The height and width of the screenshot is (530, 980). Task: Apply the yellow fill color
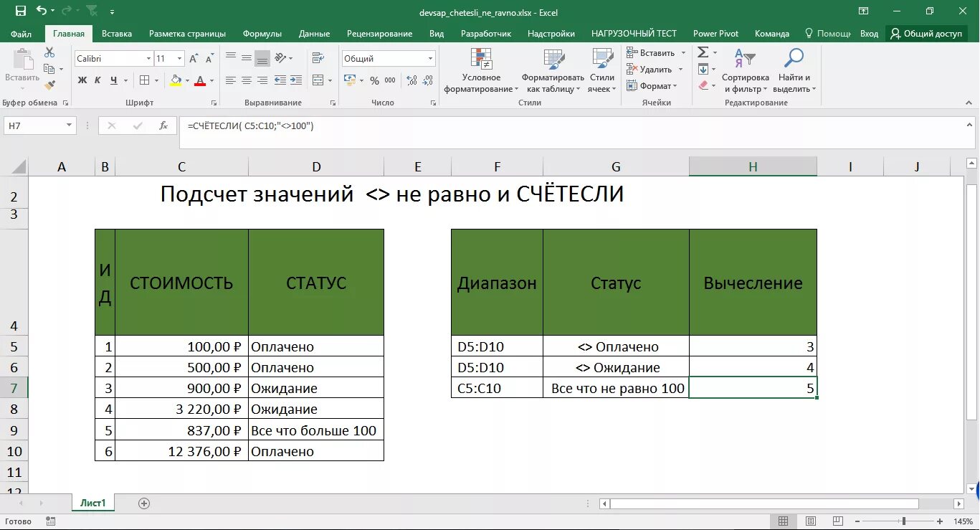[176, 80]
